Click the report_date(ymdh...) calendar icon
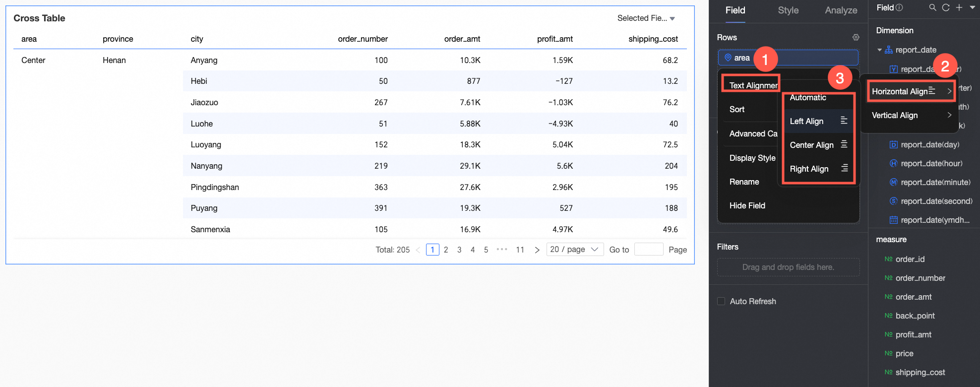The height and width of the screenshot is (387, 980). (893, 220)
